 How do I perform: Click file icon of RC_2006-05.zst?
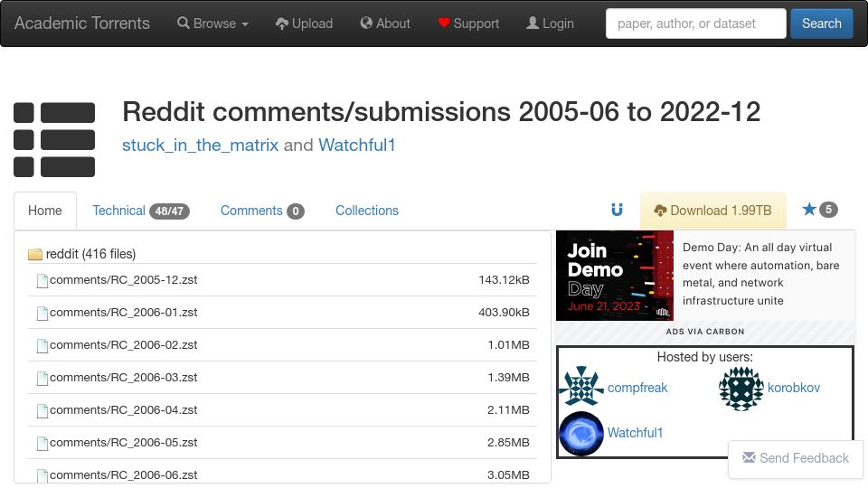(42, 443)
